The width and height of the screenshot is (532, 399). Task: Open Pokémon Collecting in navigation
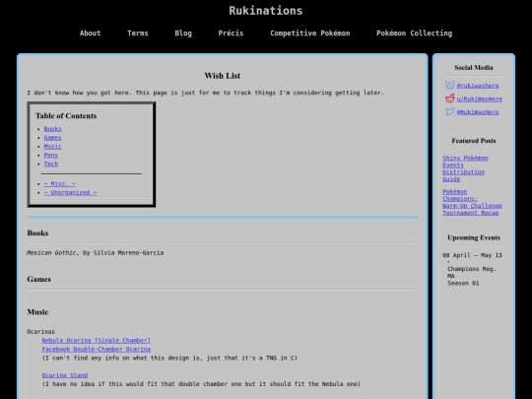pyautogui.click(x=414, y=33)
